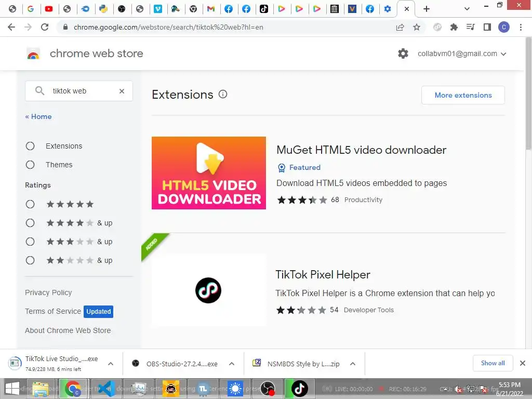Image resolution: width=532 pixels, height=399 pixels.
Task: Open About Chrome Web Store link
Action: tap(68, 330)
